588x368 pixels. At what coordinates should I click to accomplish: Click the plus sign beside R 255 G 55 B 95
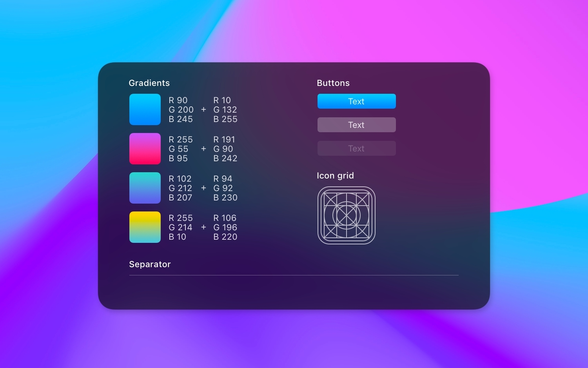tap(203, 149)
